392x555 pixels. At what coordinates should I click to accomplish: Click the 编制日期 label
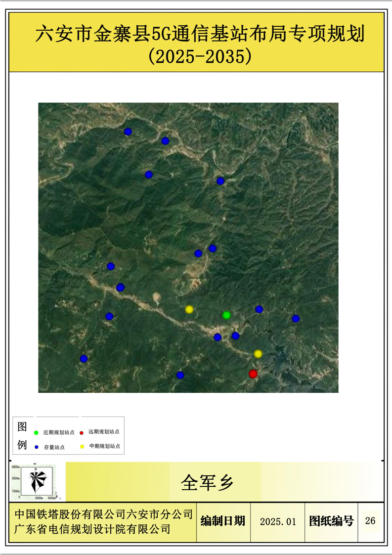[223, 521]
